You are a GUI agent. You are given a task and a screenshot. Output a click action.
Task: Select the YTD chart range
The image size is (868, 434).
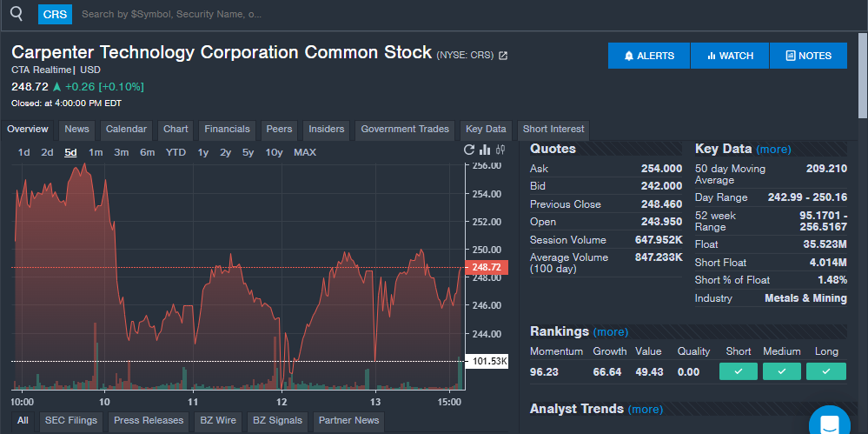click(x=176, y=152)
